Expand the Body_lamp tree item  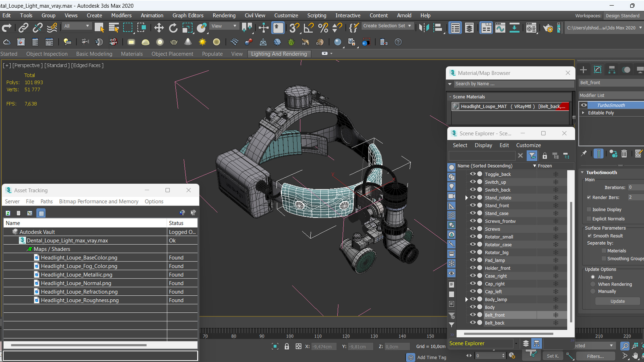point(467,299)
